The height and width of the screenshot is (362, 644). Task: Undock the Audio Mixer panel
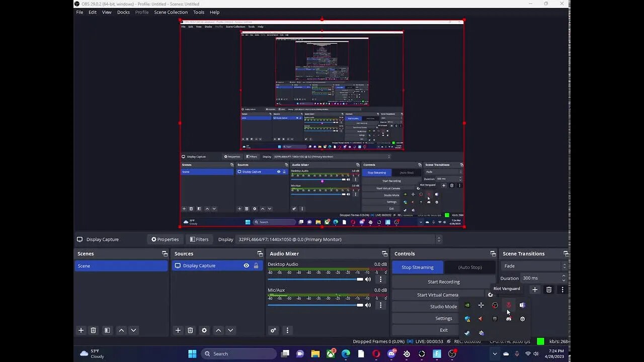pos(385,254)
